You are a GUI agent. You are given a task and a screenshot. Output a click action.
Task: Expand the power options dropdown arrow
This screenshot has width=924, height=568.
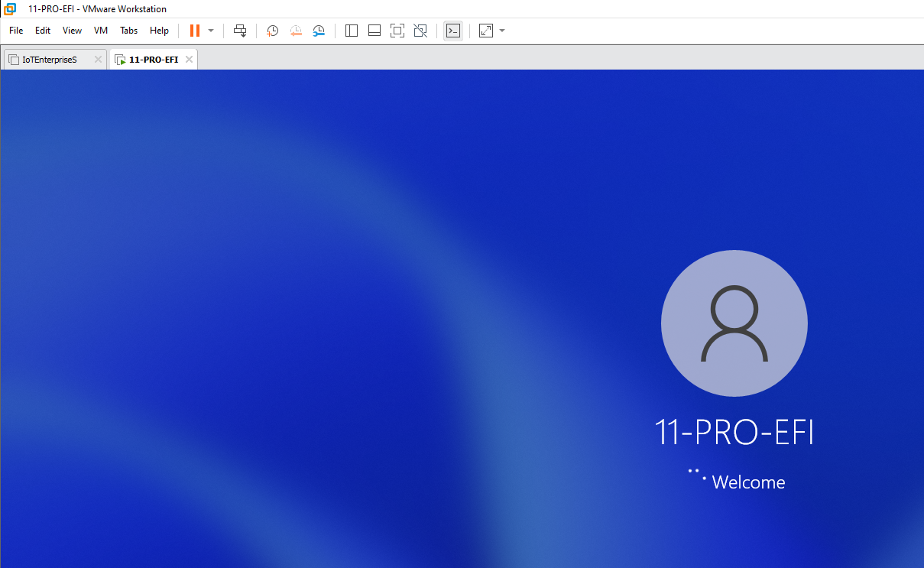coord(211,31)
